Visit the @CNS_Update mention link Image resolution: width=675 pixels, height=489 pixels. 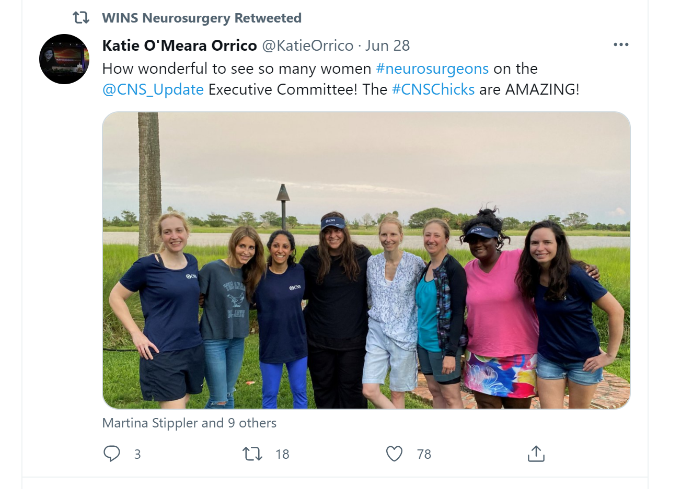point(153,89)
